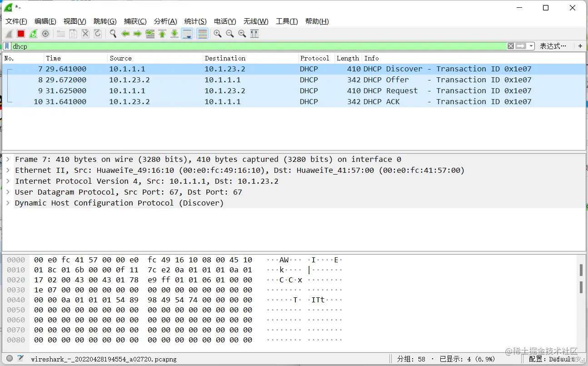Click go to specified packet icon
The height and width of the screenshot is (366, 588).
[x=149, y=34]
